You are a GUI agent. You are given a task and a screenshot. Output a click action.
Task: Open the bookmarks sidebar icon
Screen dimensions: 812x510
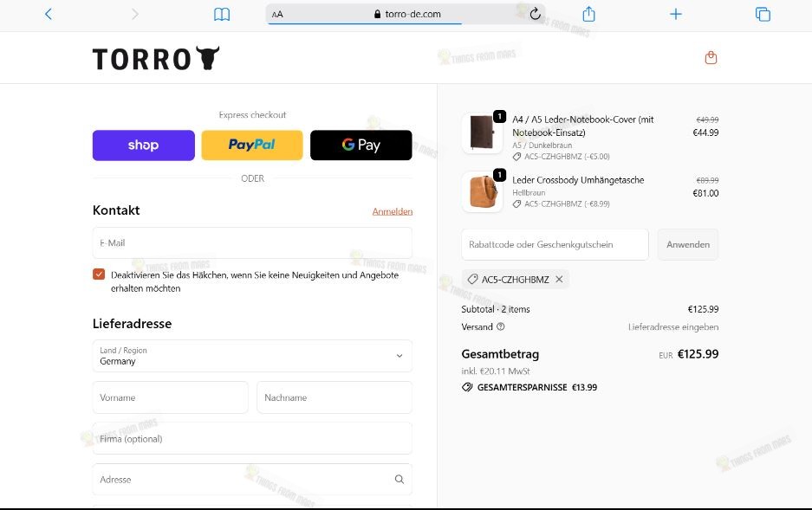(222, 14)
